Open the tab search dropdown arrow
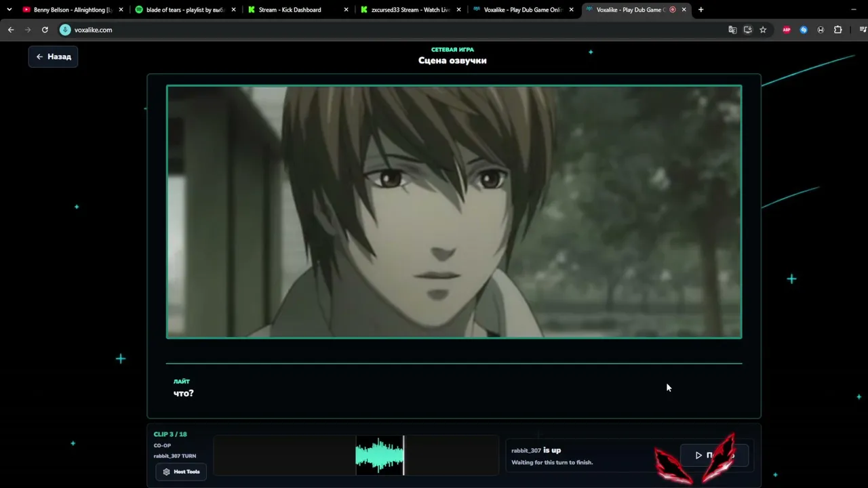 [x=9, y=9]
